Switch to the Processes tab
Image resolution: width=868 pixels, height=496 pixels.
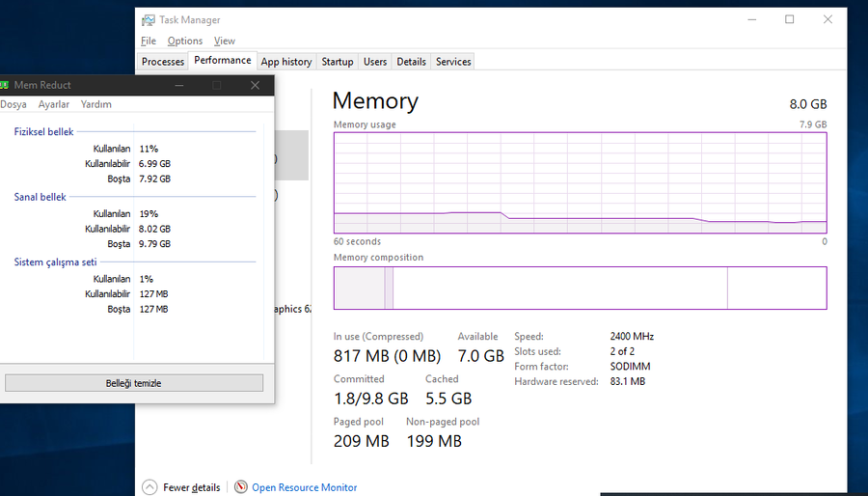pos(162,62)
